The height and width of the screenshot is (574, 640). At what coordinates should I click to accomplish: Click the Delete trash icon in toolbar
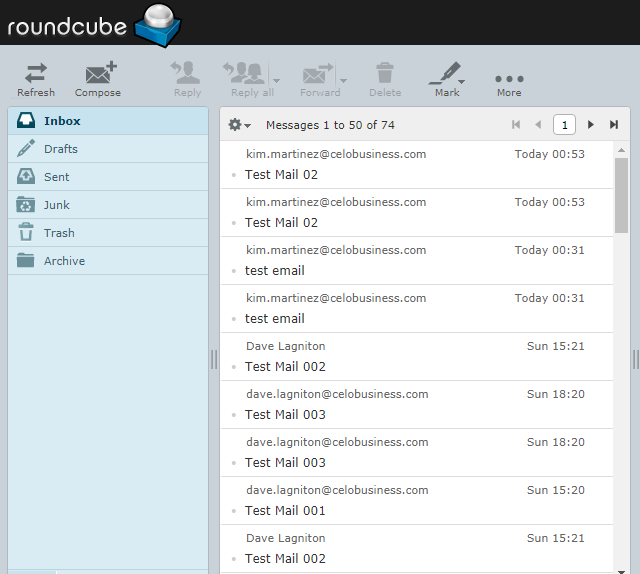pyautogui.click(x=385, y=80)
